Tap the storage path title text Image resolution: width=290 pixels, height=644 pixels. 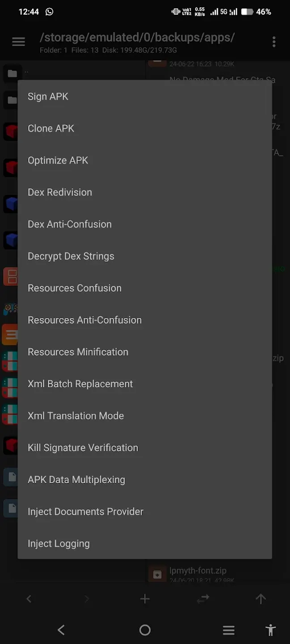coord(137,37)
